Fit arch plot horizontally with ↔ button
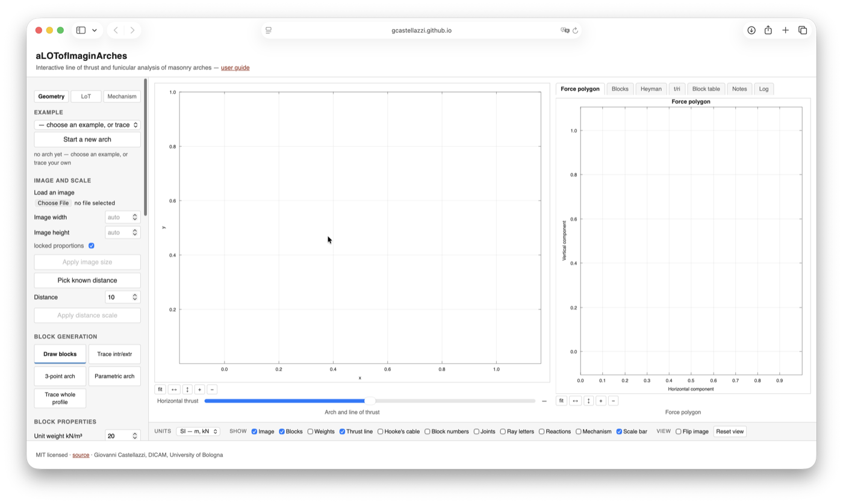843x504 pixels. pyautogui.click(x=174, y=390)
